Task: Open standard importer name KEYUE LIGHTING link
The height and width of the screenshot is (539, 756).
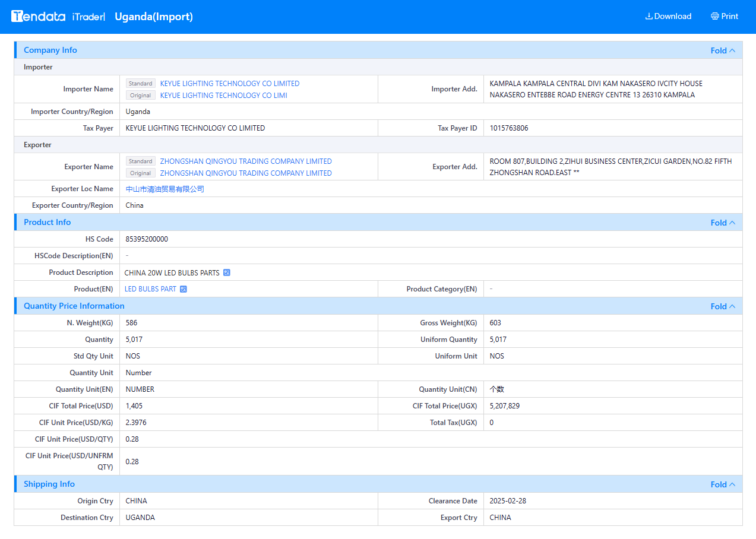Action: click(230, 84)
